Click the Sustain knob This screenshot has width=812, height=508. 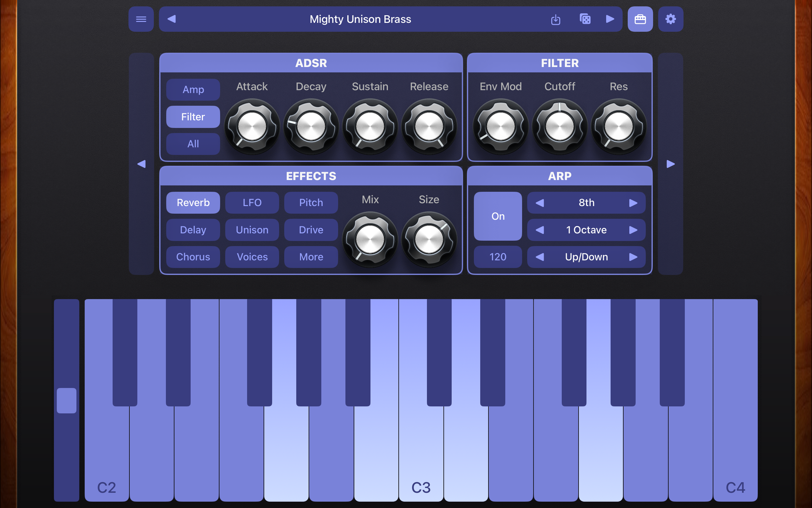click(370, 127)
